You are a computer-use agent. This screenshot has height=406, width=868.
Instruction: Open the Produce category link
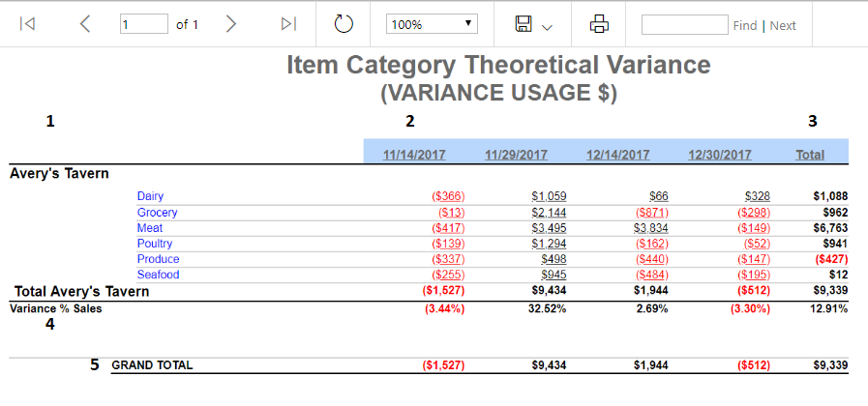(x=159, y=259)
